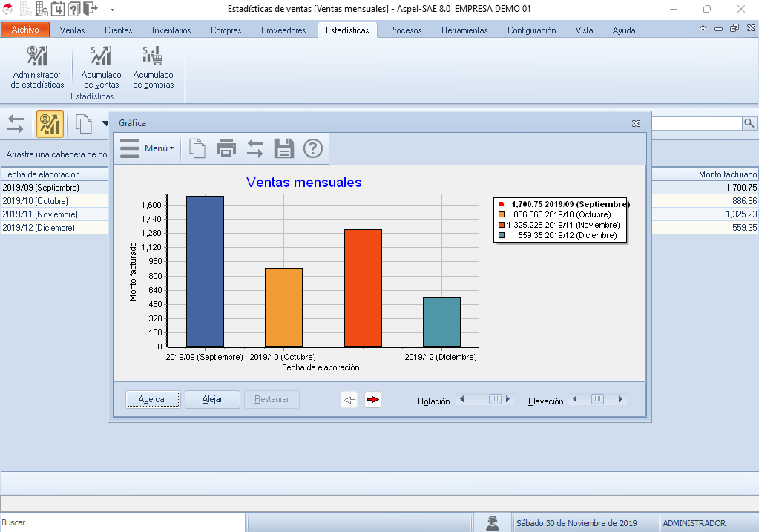Switch to the Inventarios tab
Viewport: 759px width, 532px height.
171,30
